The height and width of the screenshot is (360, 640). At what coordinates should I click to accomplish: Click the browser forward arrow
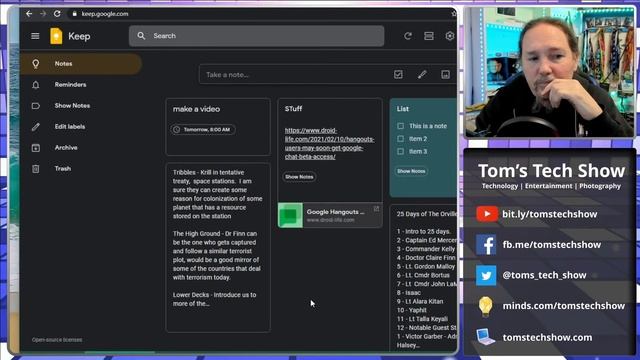point(43,13)
